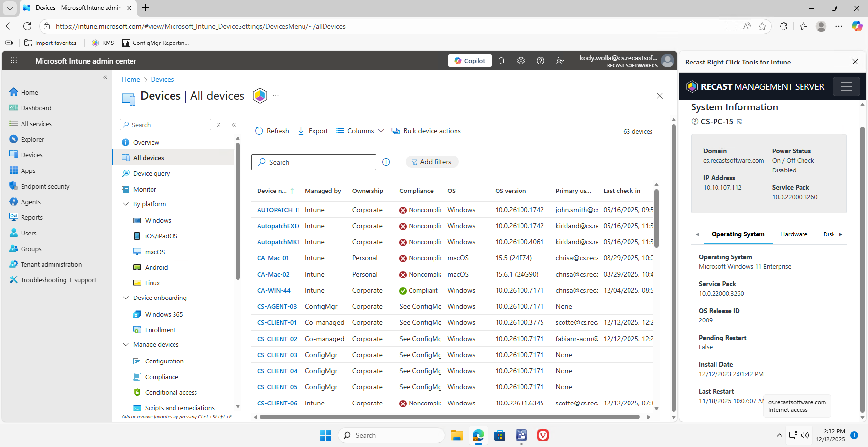Open device CA-Mac-01 link
The width and height of the screenshot is (868, 447).
pos(273,258)
